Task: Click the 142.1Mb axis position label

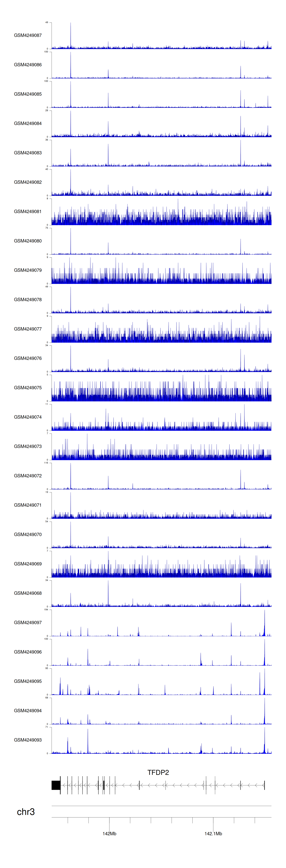Action: pyautogui.click(x=213, y=834)
